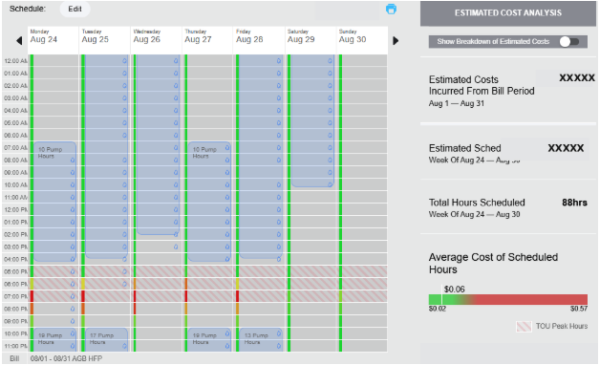This screenshot has width=600, height=365.
Task: Advance to next week with right arrow
Action: pyautogui.click(x=396, y=40)
